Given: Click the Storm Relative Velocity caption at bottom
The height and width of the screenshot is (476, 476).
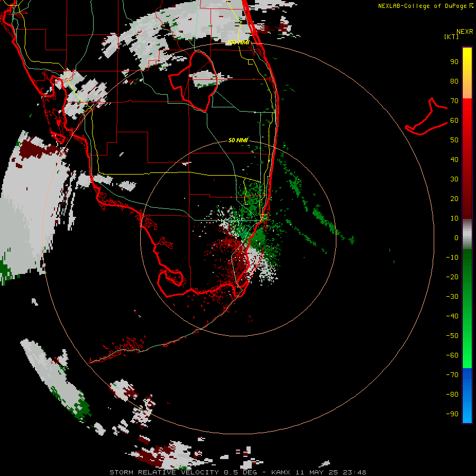Looking at the screenshot, I should point(237,472).
